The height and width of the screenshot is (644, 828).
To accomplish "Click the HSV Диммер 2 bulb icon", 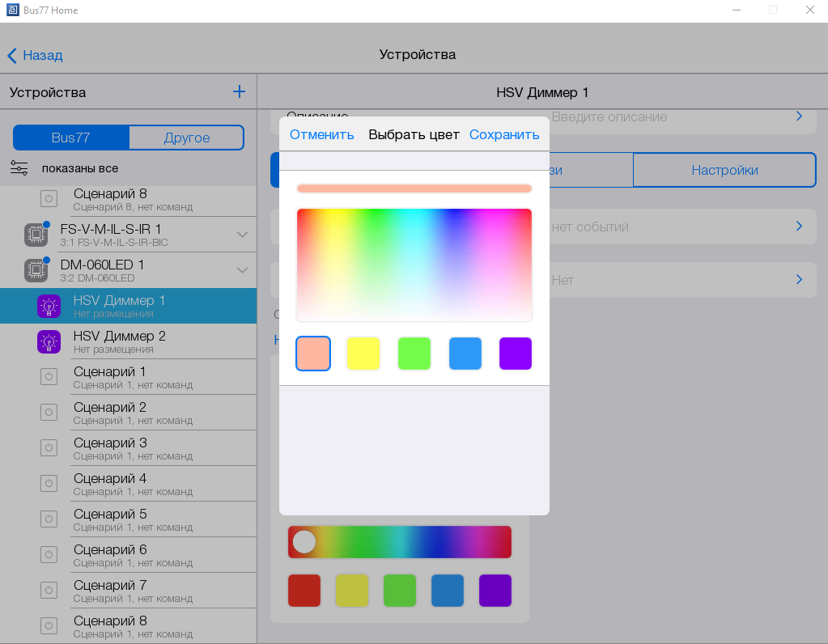I will tap(49, 341).
